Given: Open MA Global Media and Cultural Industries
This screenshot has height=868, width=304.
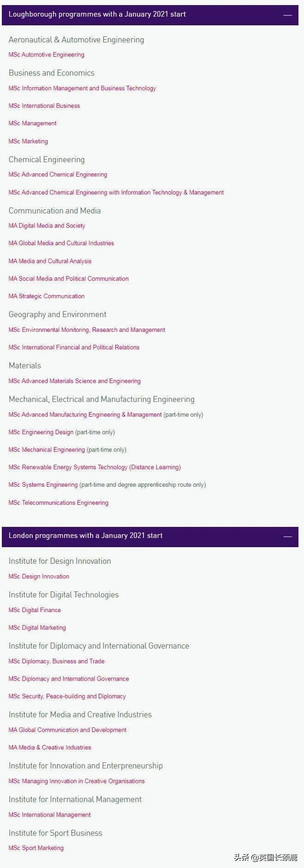Looking at the screenshot, I should click(x=61, y=243).
